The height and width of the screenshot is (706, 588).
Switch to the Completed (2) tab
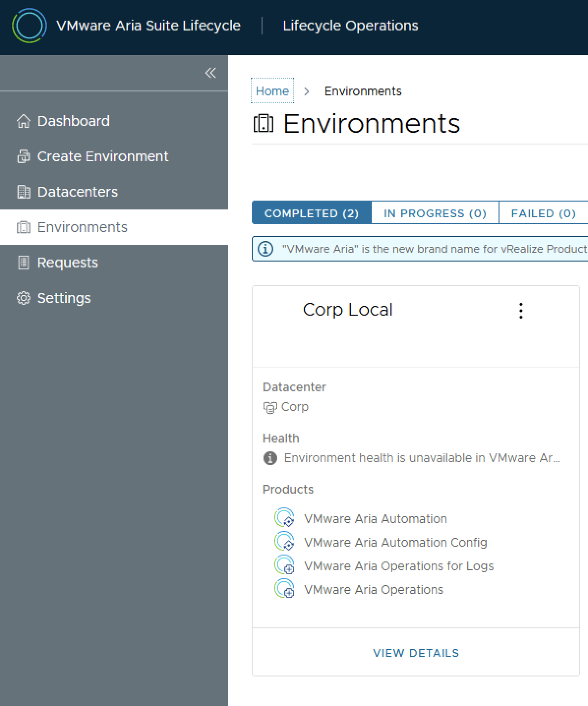point(311,213)
